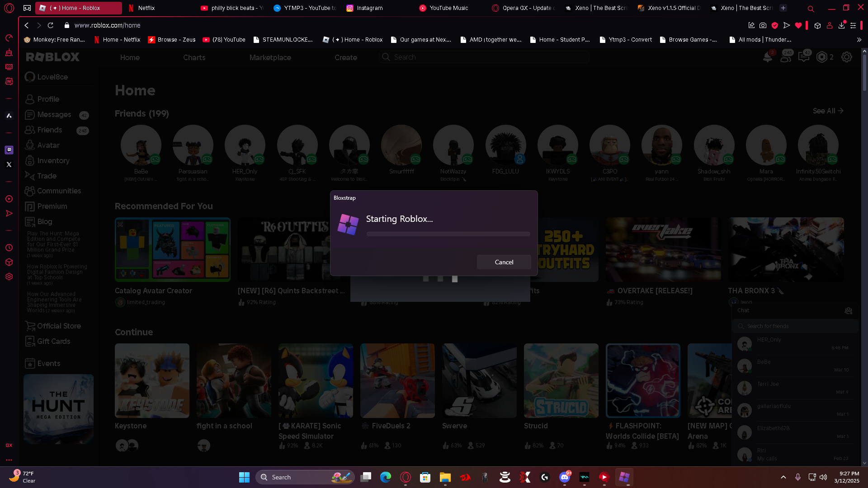The width and height of the screenshot is (868, 488).
Task: Open the Browse - Zeus bookmark
Action: (172, 40)
